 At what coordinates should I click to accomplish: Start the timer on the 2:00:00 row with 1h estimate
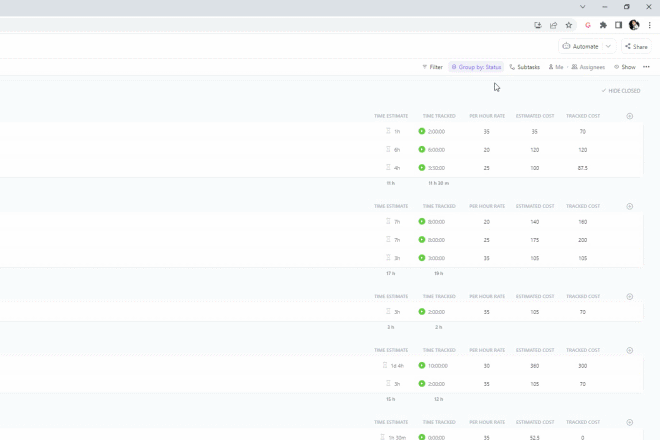[422, 131]
